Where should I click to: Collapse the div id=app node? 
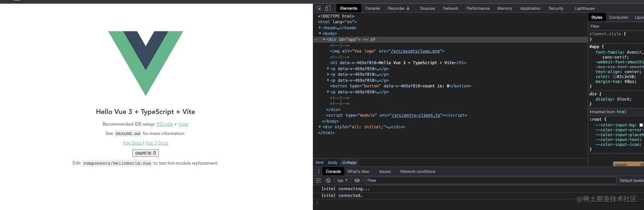click(324, 39)
